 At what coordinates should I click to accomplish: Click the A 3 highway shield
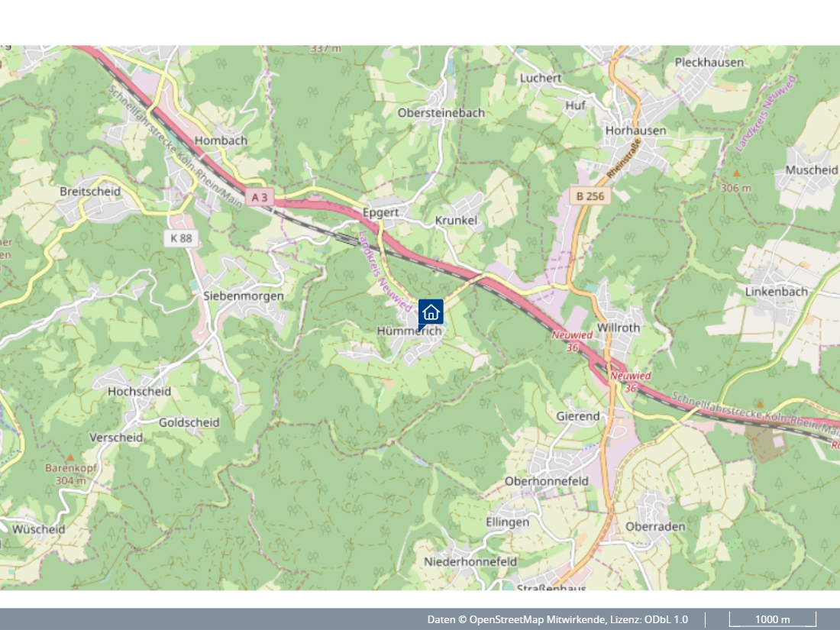tap(260, 197)
